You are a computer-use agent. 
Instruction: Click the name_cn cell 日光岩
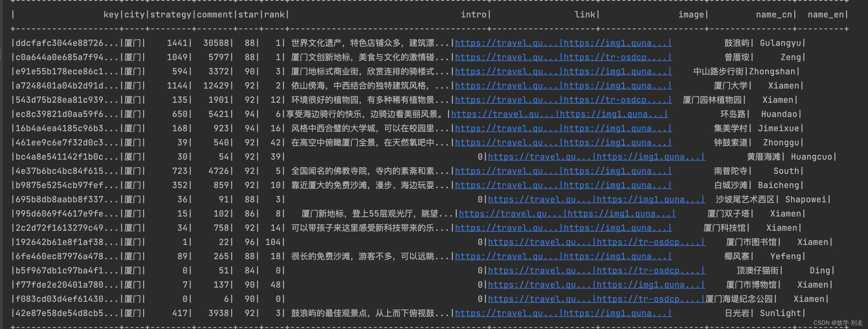pos(737,313)
